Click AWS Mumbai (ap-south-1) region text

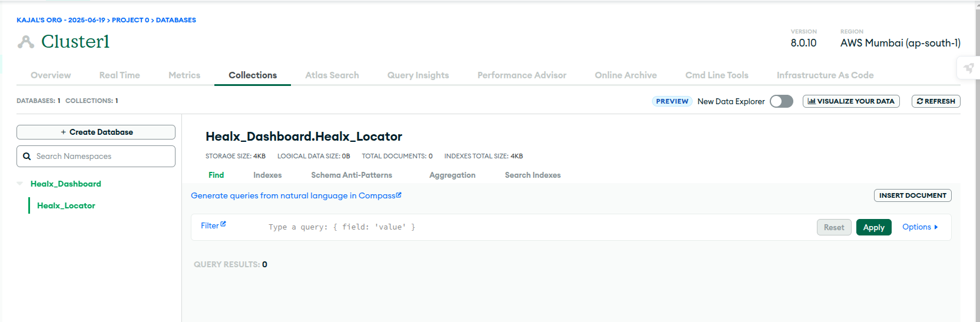coord(900,43)
